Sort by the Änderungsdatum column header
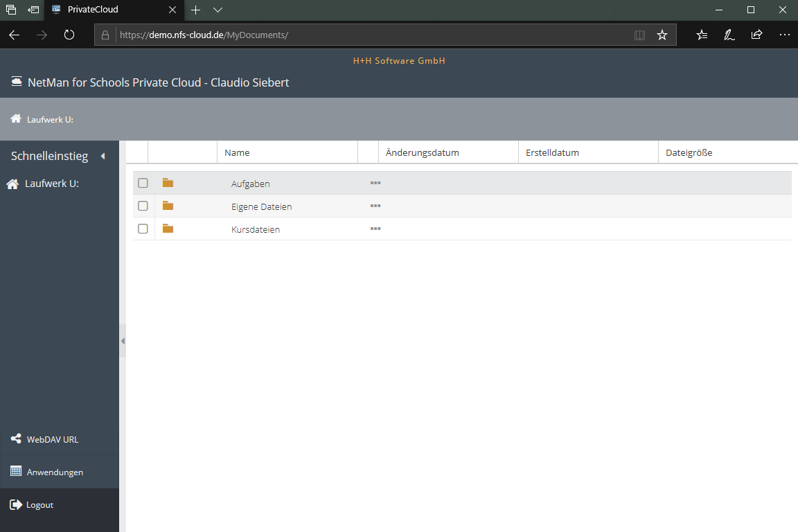 448,152
